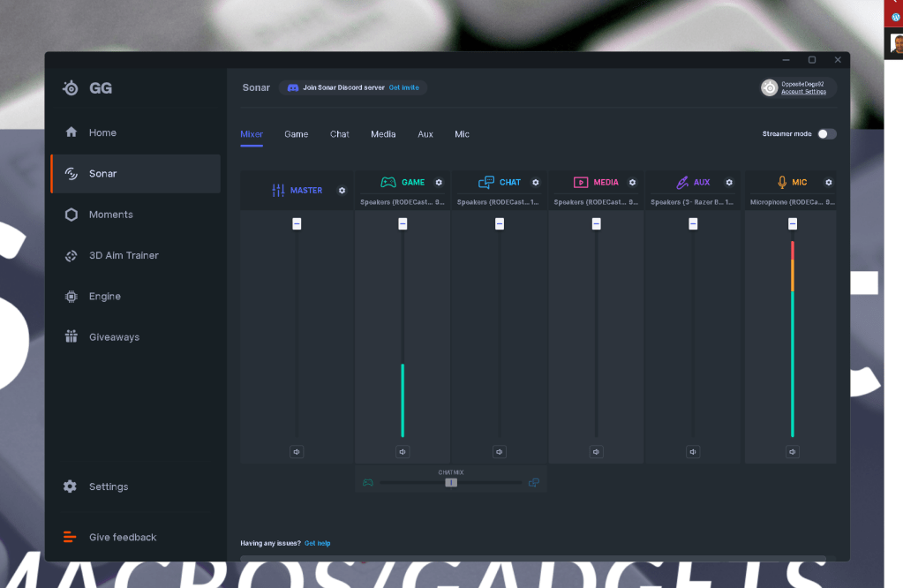Click the Master mixer sliders icon

278,190
